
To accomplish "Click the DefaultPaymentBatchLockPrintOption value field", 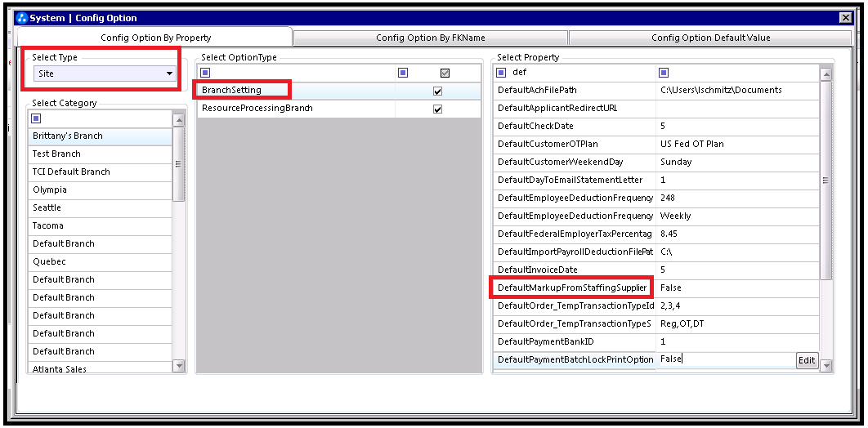I will click(x=725, y=359).
